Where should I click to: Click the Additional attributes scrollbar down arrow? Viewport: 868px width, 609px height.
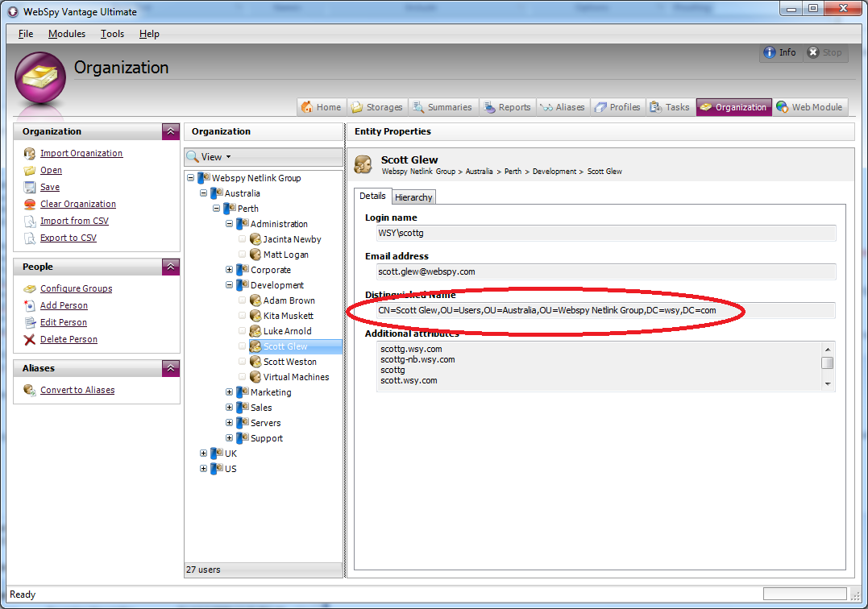pyautogui.click(x=828, y=384)
